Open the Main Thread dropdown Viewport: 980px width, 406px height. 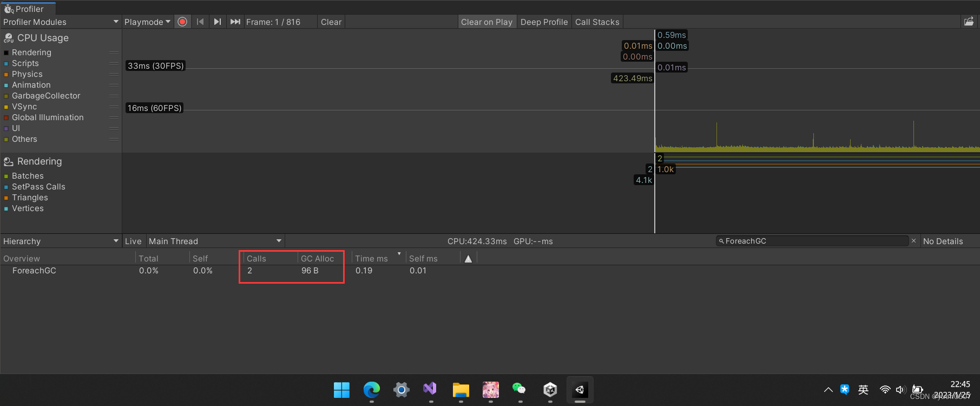point(215,241)
